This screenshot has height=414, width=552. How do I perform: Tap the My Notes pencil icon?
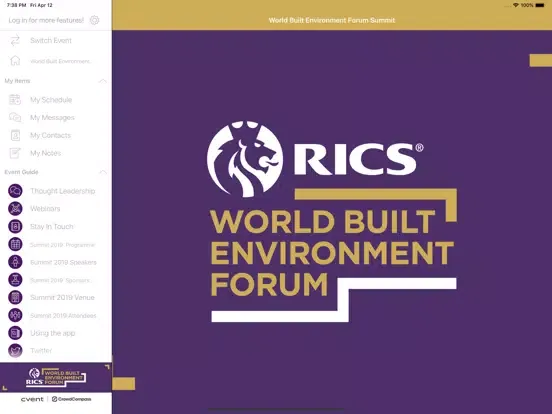[15, 153]
